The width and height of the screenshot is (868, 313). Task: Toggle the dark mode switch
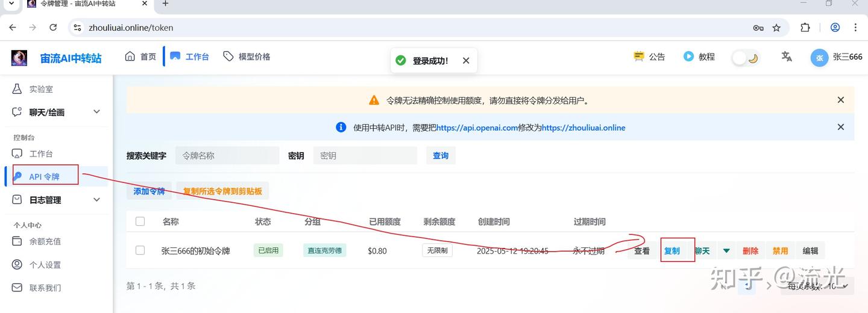(x=745, y=58)
